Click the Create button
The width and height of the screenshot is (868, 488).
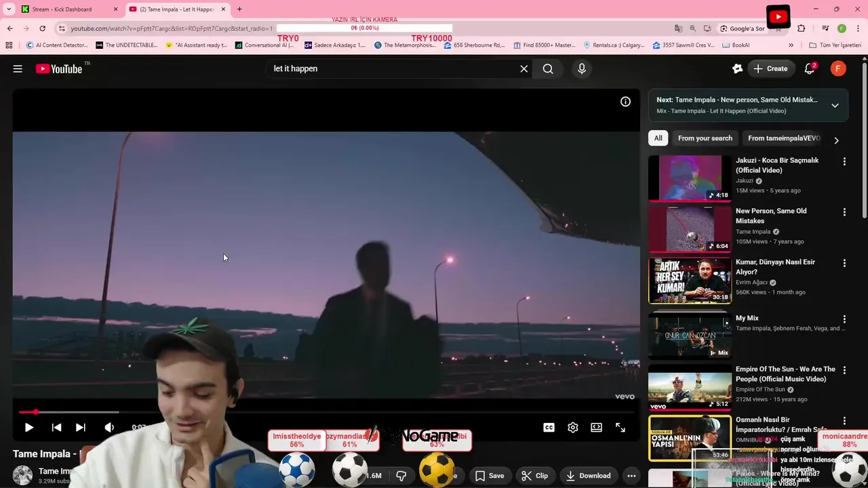[770, 68]
